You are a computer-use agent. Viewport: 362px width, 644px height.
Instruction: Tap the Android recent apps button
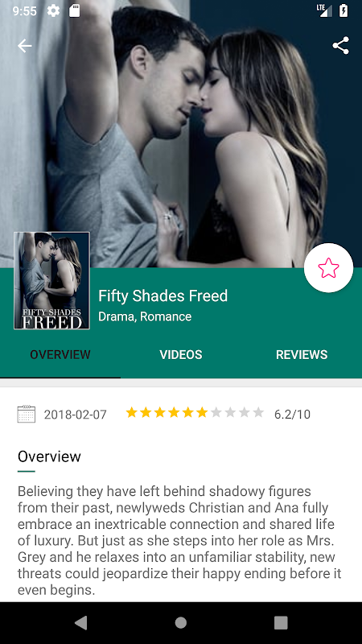pyautogui.click(x=281, y=623)
